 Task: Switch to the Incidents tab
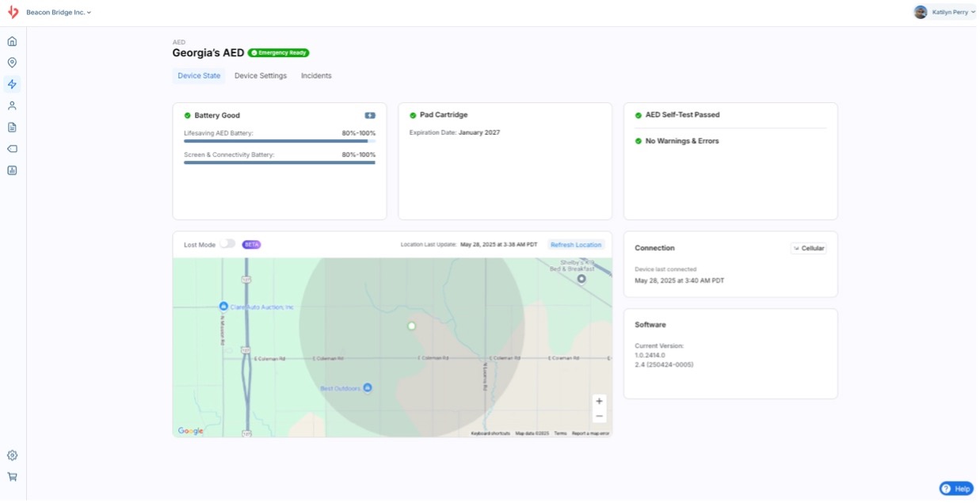(x=316, y=76)
